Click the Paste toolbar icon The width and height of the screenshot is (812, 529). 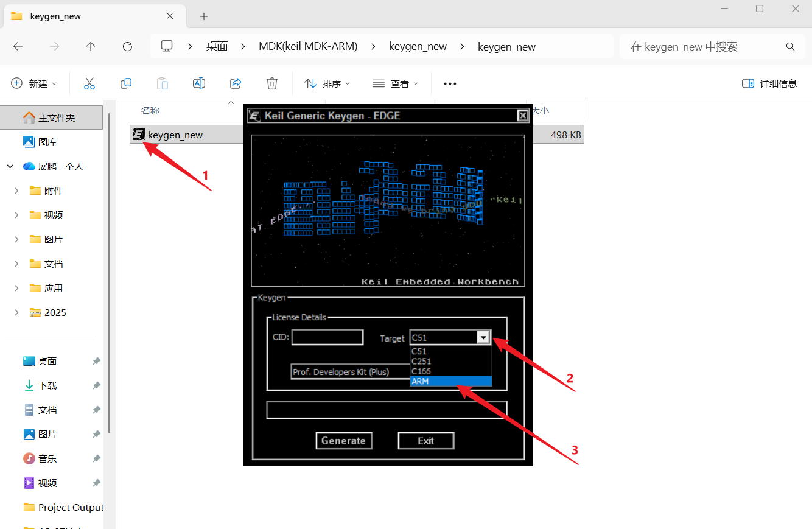(163, 83)
